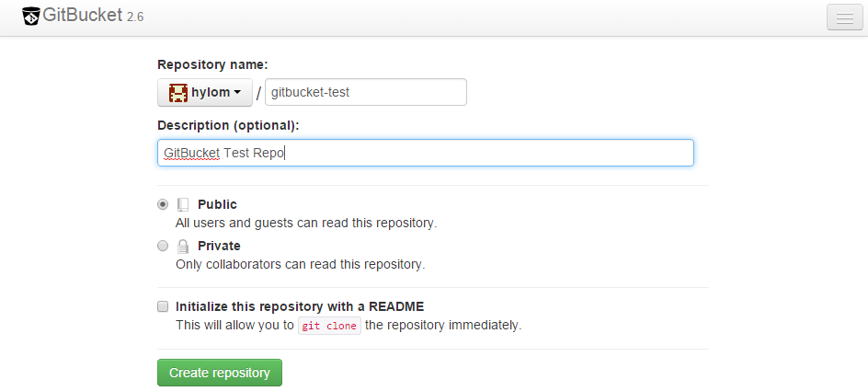This screenshot has height=391, width=868.
Task: Click the "Initialize this repository with a README" label
Action: [x=300, y=306]
